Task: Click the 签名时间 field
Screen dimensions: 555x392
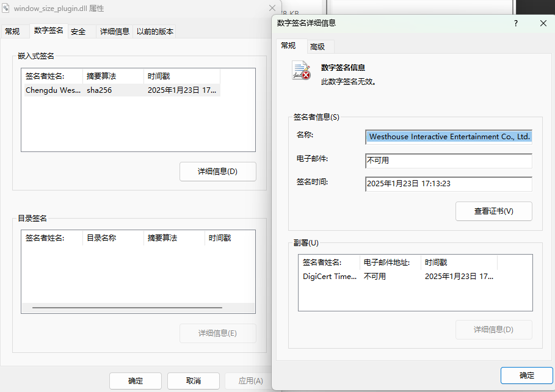Action: click(x=449, y=184)
